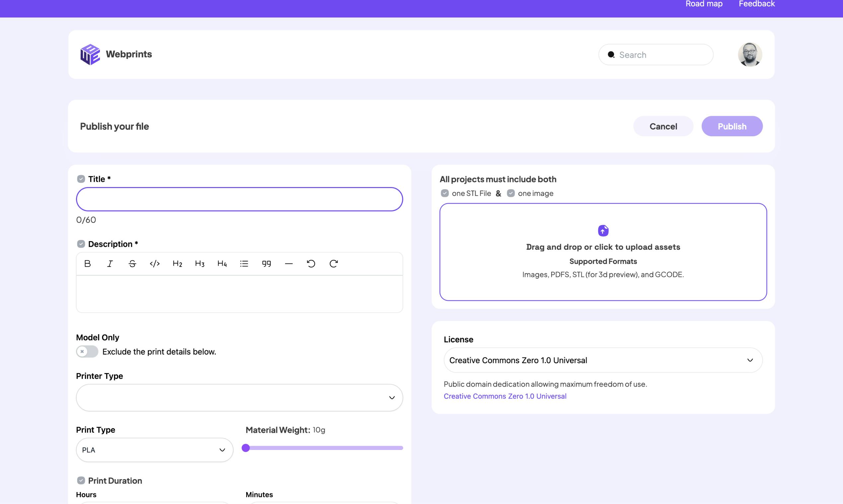Apply strikethrough formatting in description editor
843x504 pixels.
click(132, 264)
